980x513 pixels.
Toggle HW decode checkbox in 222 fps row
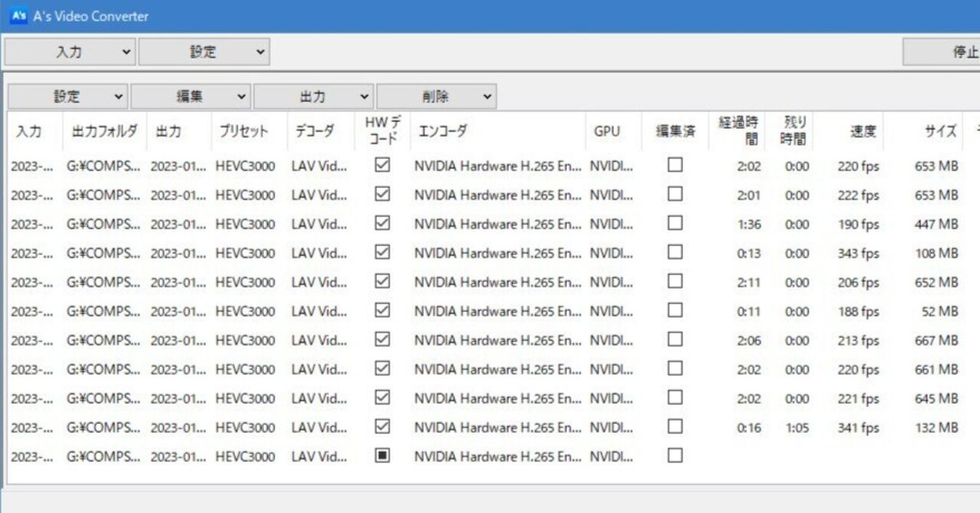(x=381, y=194)
